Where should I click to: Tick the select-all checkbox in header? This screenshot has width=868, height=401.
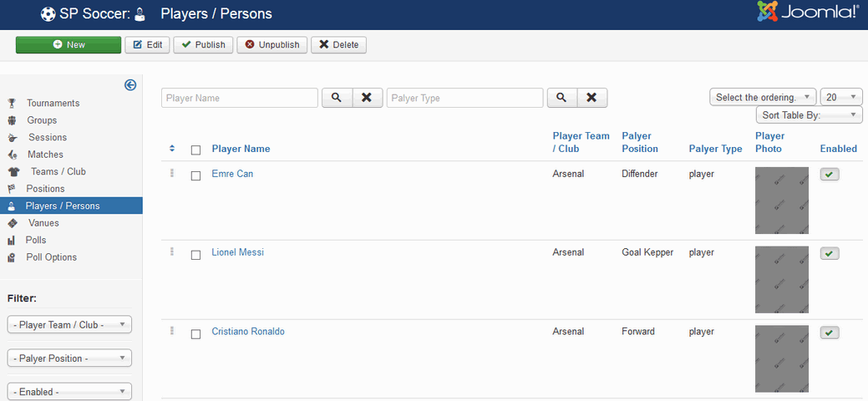click(195, 150)
